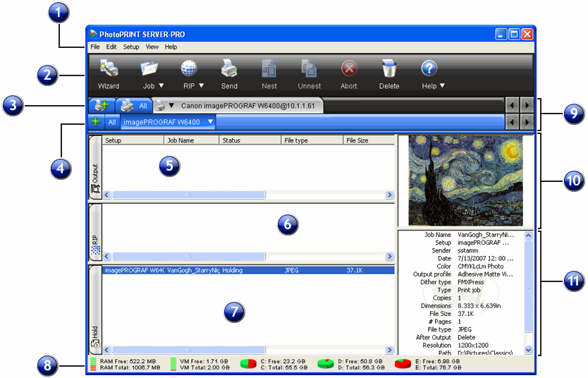Click the Starry Night preview thumbnail
The width and height of the screenshot is (588, 378).
pos(465,181)
